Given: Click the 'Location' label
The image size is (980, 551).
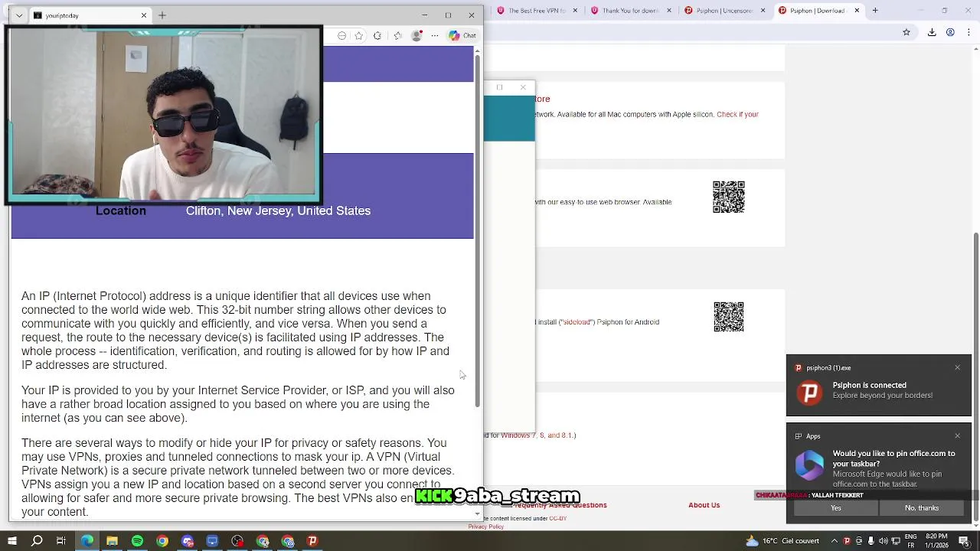Looking at the screenshot, I should (x=121, y=210).
